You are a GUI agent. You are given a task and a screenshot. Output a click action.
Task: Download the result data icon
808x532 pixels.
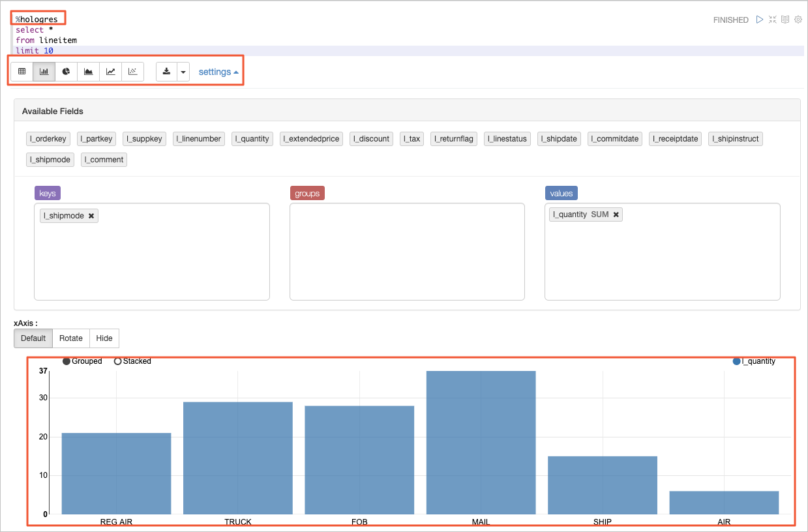pyautogui.click(x=167, y=72)
